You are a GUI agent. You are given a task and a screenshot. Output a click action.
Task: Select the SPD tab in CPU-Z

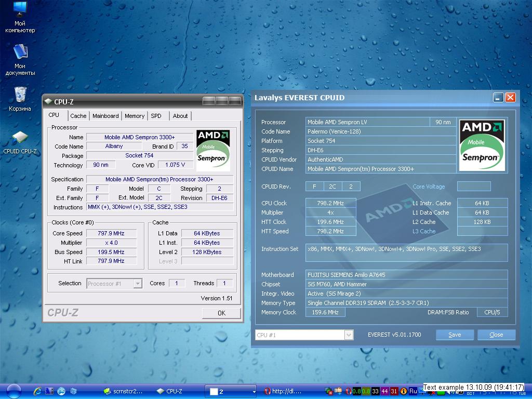point(156,116)
